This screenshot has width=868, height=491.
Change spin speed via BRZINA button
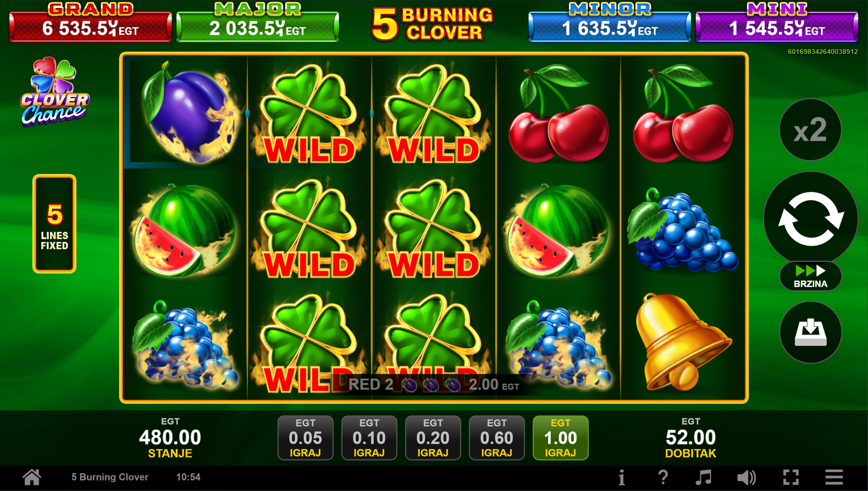coord(811,276)
